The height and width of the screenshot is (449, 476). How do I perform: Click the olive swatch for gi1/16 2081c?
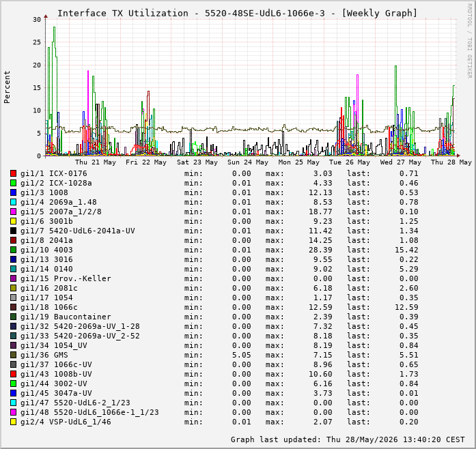coord(13,288)
